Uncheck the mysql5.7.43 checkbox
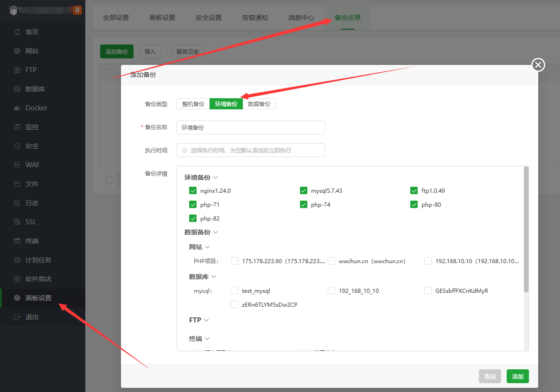Image resolution: width=560 pixels, height=392 pixels. [304, 190]
